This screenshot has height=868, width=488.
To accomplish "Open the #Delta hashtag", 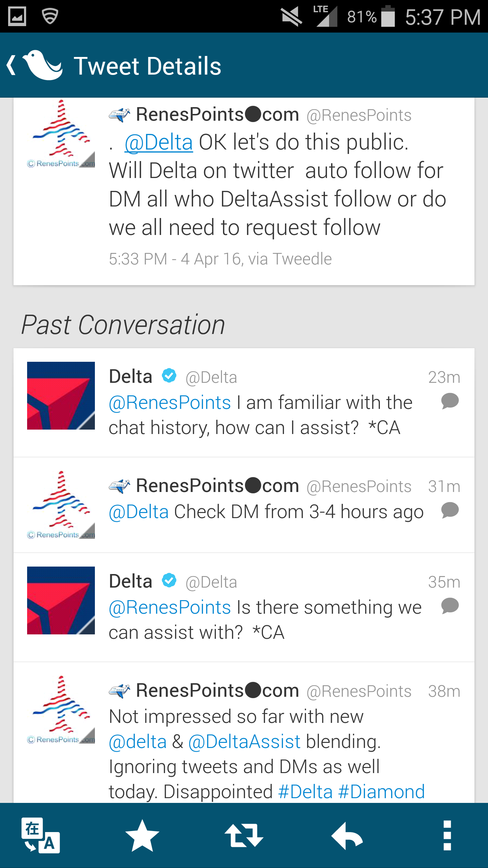I will click(x=305, y=792).
